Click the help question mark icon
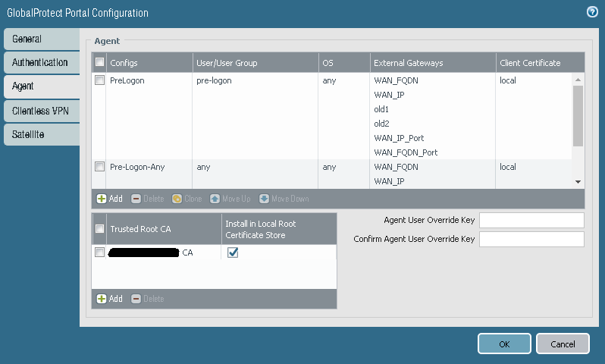 pyautogui.click(x=592, y=12)
